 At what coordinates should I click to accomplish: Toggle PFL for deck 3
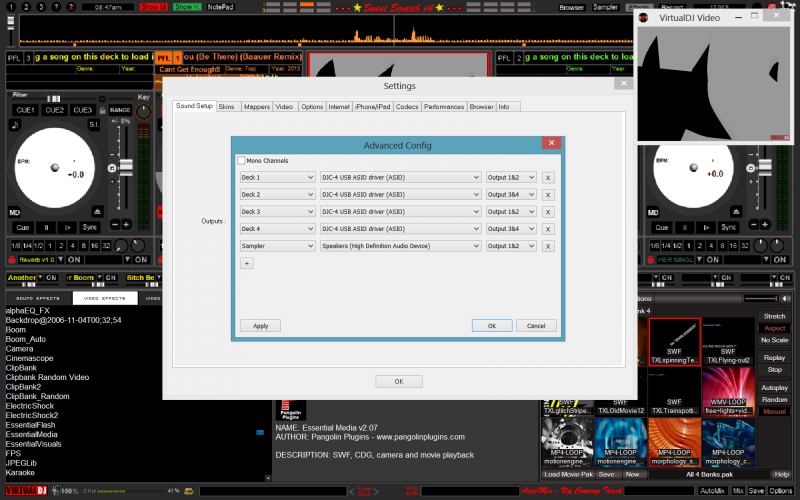14,58
